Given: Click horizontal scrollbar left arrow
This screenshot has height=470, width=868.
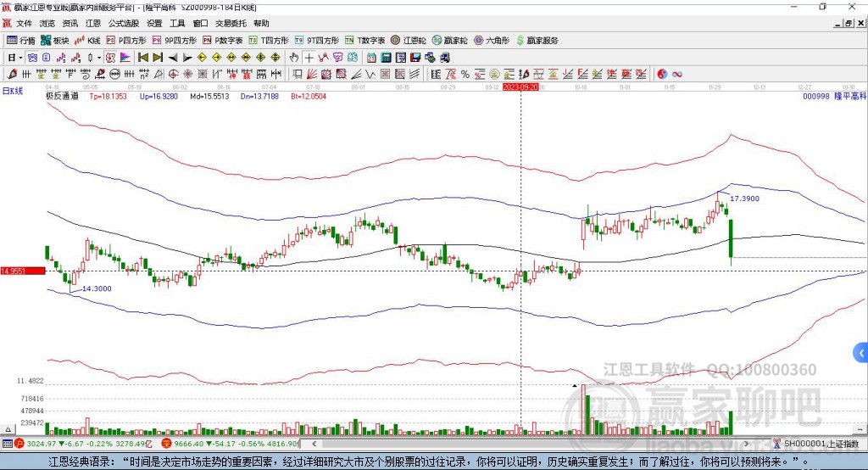Looking at the screenshot, I should pos(314,444).
